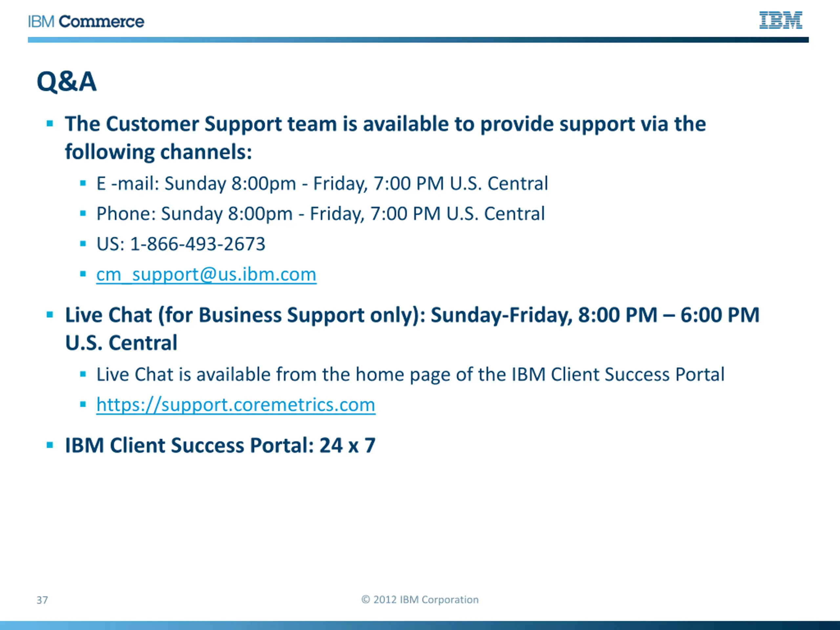Image resolution: width=840 pixels, height=630 pixels.
Task: Open the cm_support@us.ibm.com email link
Action: tap(206, 274)
